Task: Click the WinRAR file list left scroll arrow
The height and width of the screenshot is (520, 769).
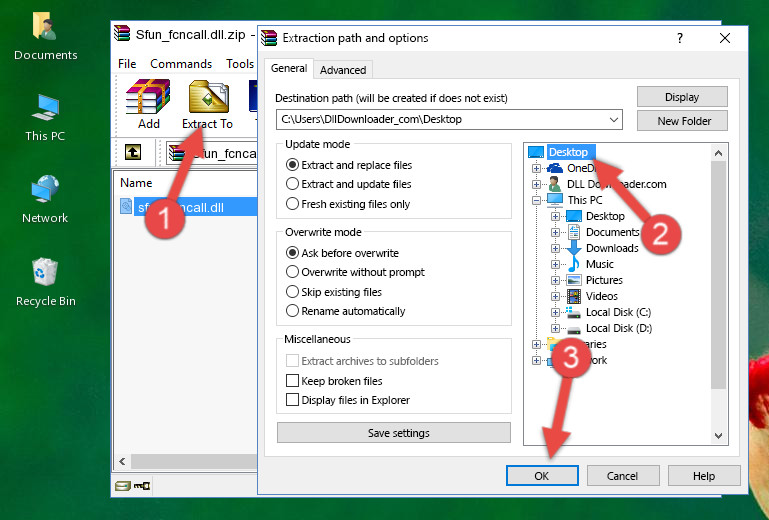Action: point(122,461)
